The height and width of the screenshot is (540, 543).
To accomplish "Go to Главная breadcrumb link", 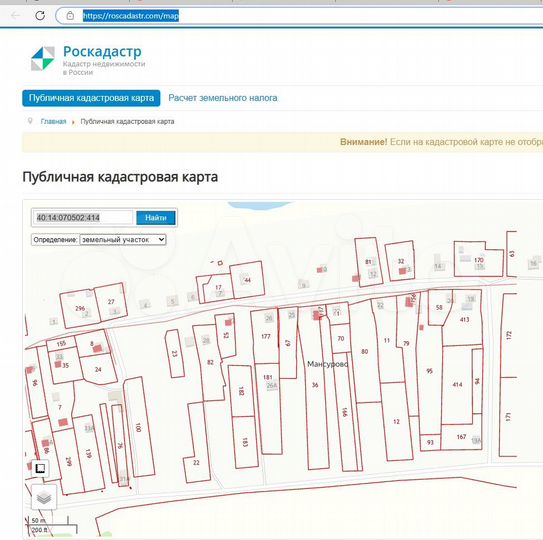I will tap(53, 122).
